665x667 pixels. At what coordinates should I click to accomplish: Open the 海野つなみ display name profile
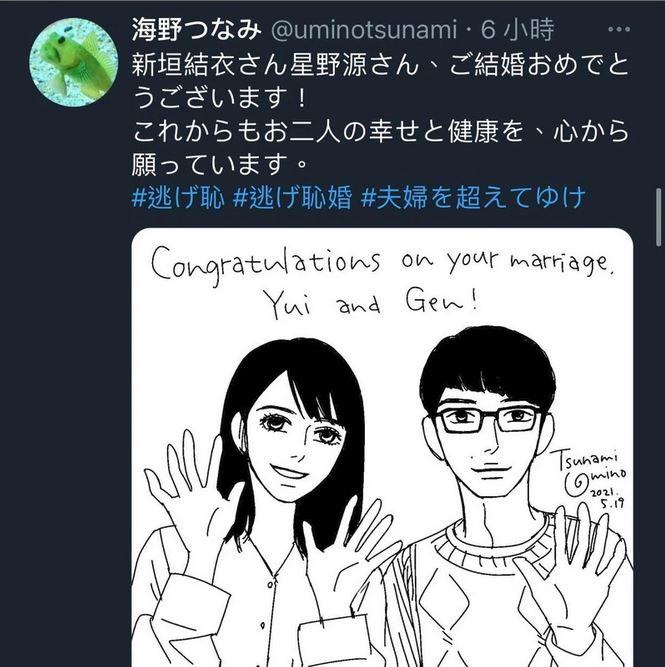coord(196,30)
